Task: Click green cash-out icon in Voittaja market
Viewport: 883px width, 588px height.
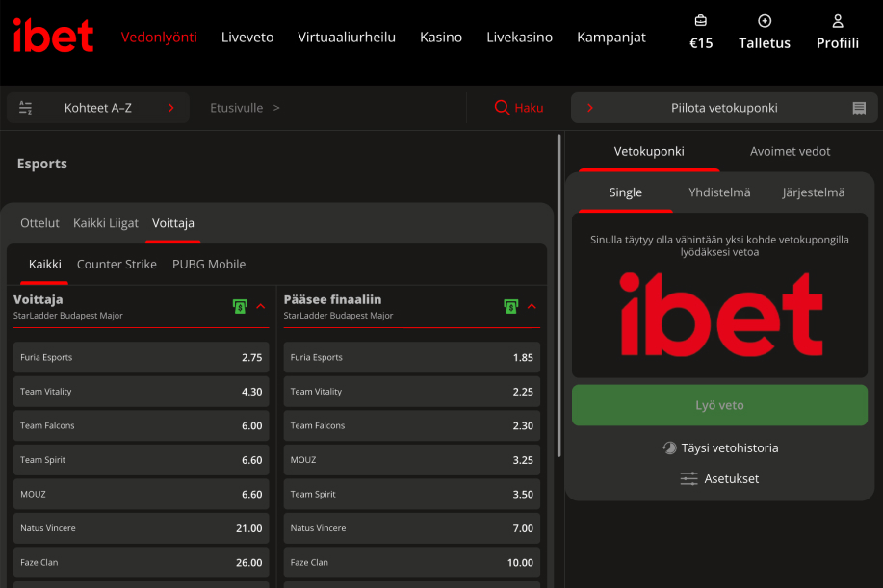Action: [240, 306]
